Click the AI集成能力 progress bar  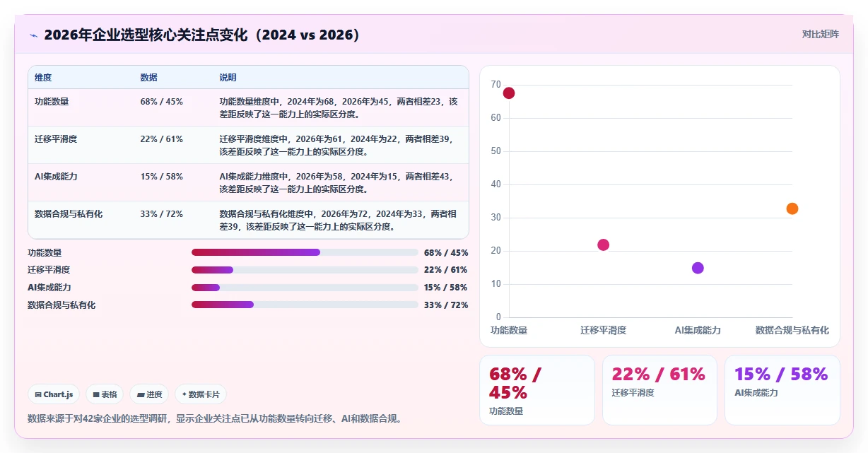(305, 288)
